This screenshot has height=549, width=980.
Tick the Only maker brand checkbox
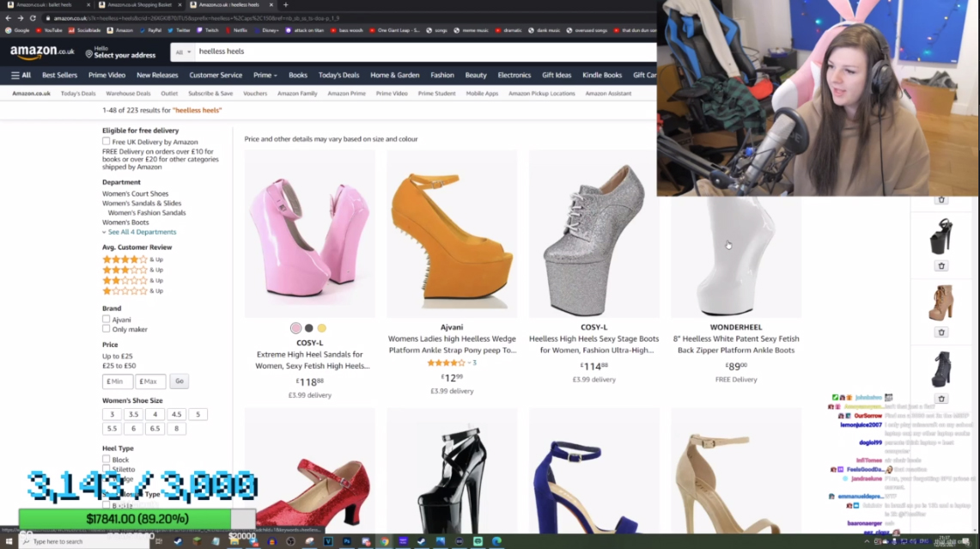coord(107,329)
